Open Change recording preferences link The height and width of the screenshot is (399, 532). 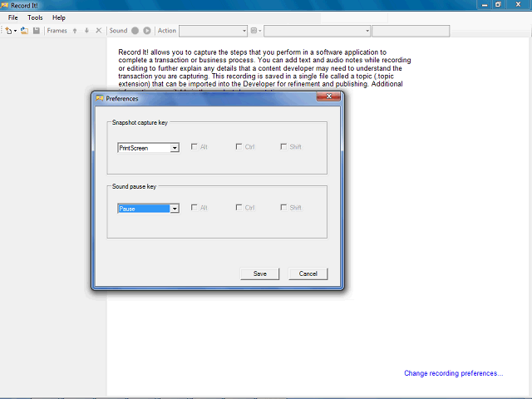pyautogui.click(x=454, y=373)
